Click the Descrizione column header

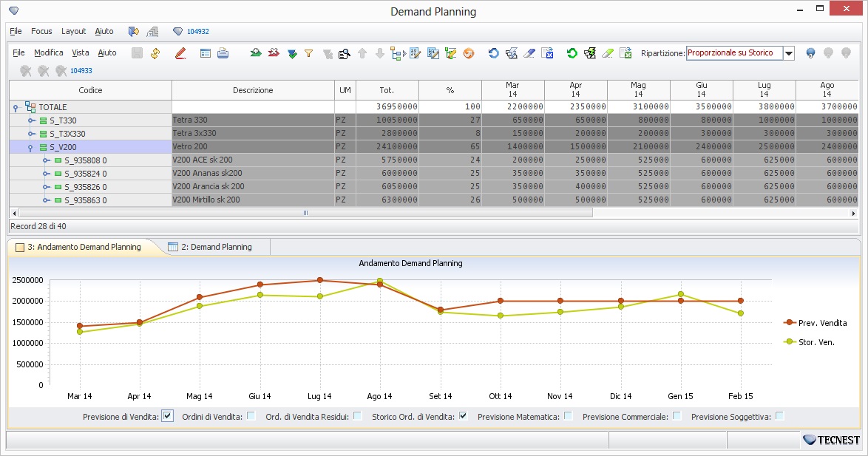coord(253,89)
